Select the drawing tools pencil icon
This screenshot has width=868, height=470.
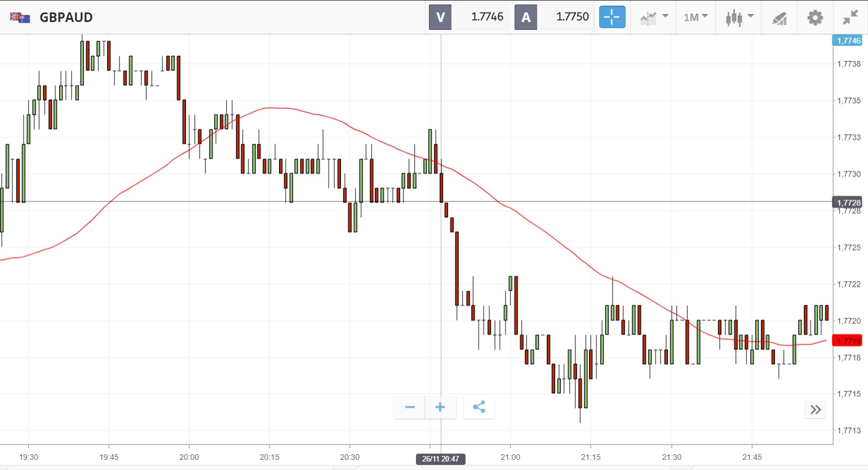[x=780, y=18]
